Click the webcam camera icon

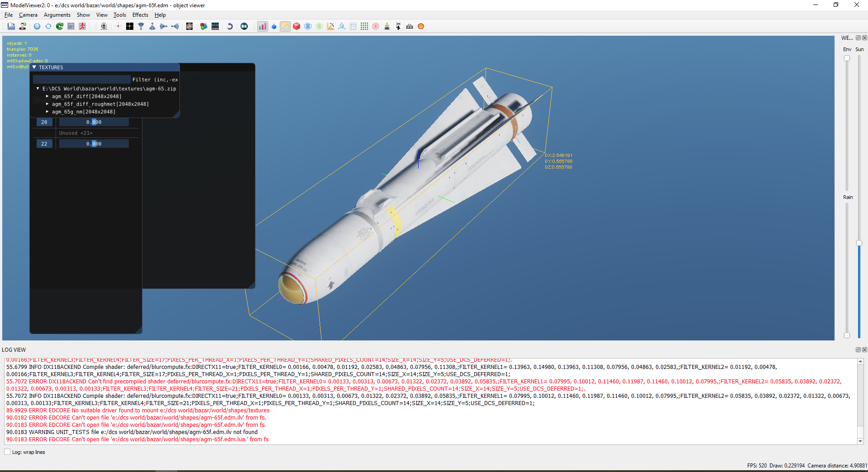(x=104, y=27)
